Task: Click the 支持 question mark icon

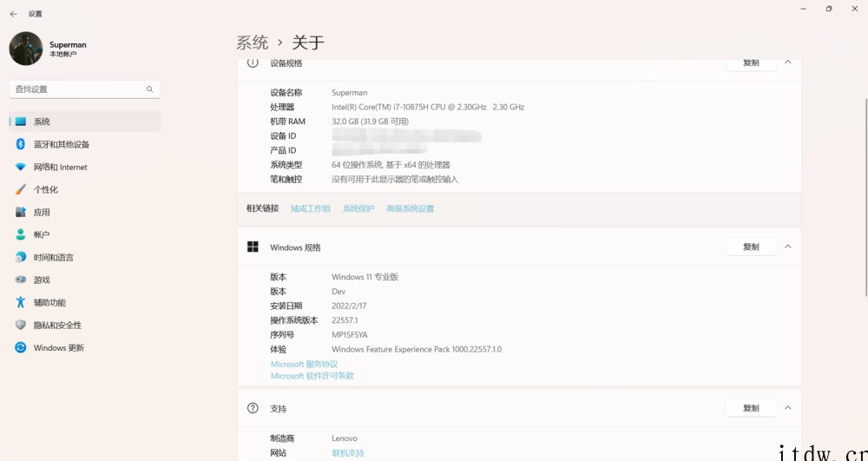Action: (253, 408)
